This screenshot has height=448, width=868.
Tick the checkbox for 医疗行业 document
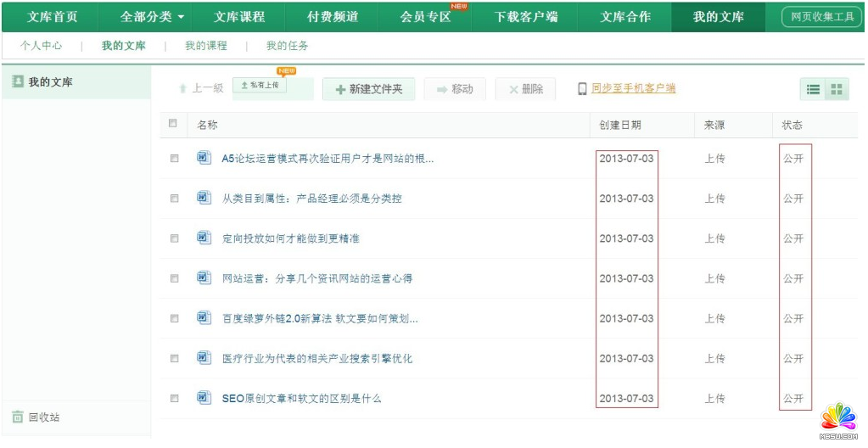tap(174, 358)
